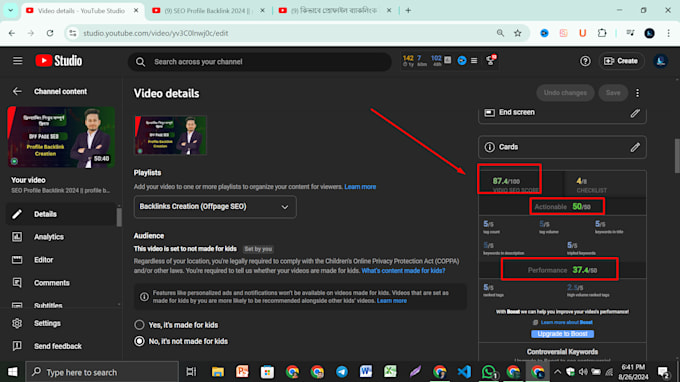Viewport: 680px width, 382px height.
Task: Navigate back in the browser
Action: 12,33
